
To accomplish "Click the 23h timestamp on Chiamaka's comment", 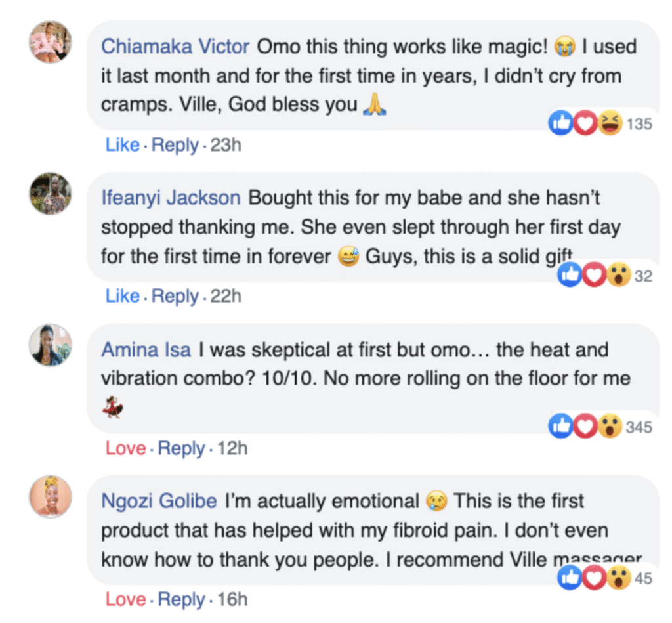I will (226, 145).
